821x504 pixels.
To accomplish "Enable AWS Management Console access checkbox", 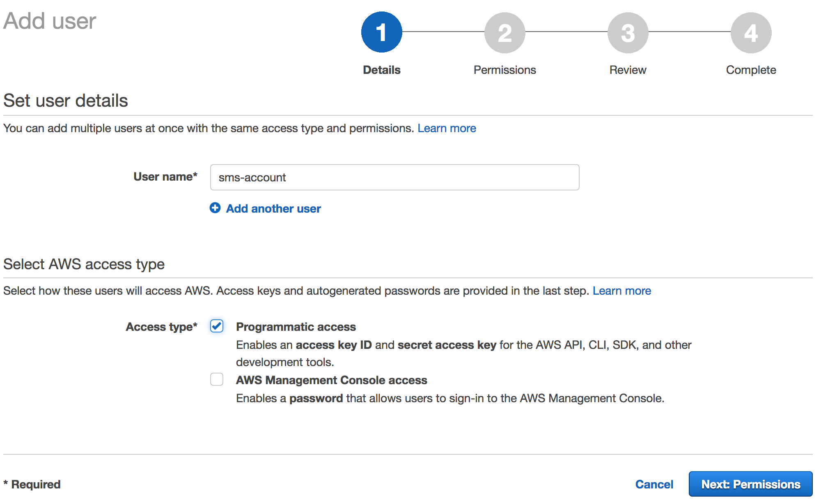I will coord(217,379).
